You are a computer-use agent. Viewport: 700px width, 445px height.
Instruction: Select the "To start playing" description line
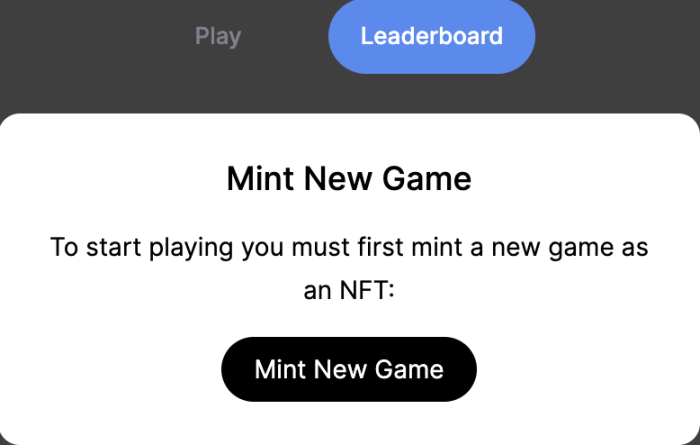click(x=349, y=247)
